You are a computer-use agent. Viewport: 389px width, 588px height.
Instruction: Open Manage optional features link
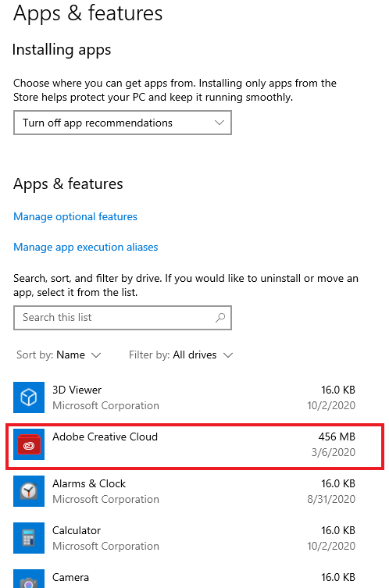pyautogui.click(x=76, y=217)
